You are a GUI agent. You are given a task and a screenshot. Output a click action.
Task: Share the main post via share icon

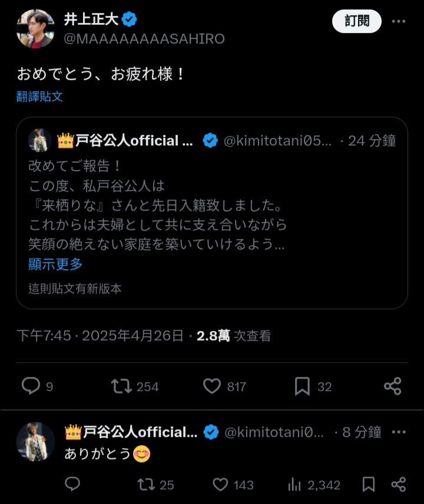point(393,386)
